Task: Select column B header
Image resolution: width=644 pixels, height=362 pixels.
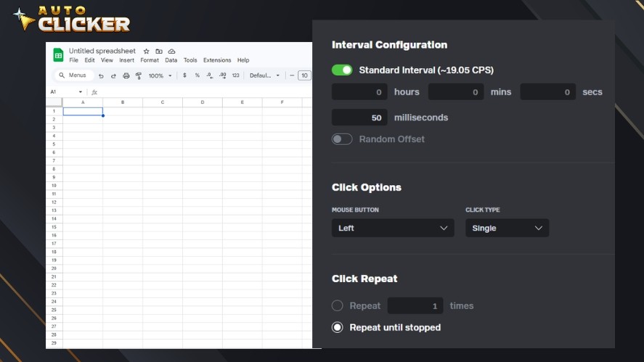Action: (123, 102)
